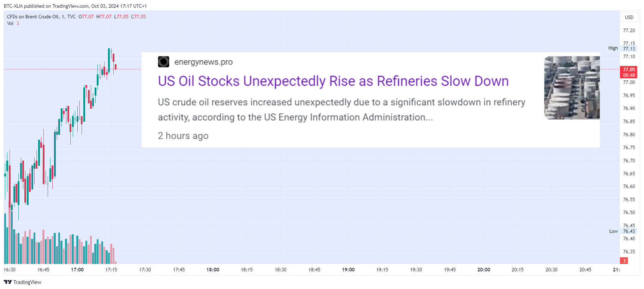
Task: Click the 19:00 time axis label
Action: [348, 270]
